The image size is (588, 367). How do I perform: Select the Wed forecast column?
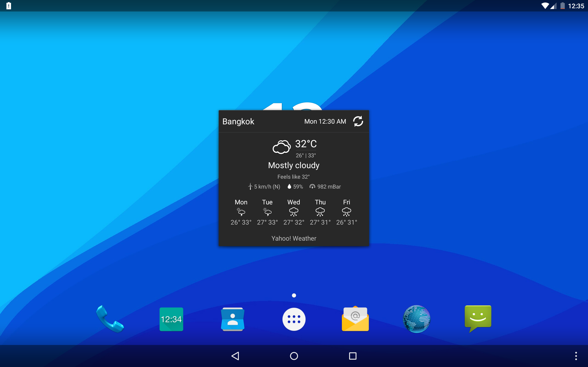point(294,212)
